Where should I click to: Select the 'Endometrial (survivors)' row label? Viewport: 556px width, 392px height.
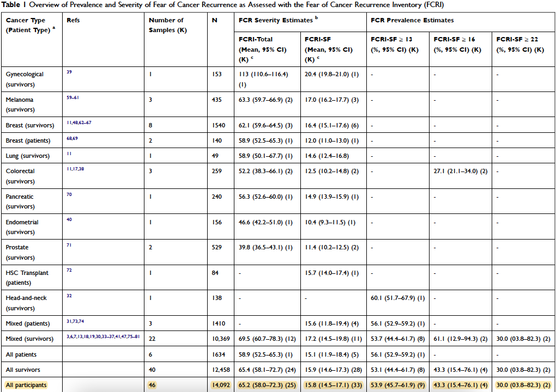(x=22, y=227)
